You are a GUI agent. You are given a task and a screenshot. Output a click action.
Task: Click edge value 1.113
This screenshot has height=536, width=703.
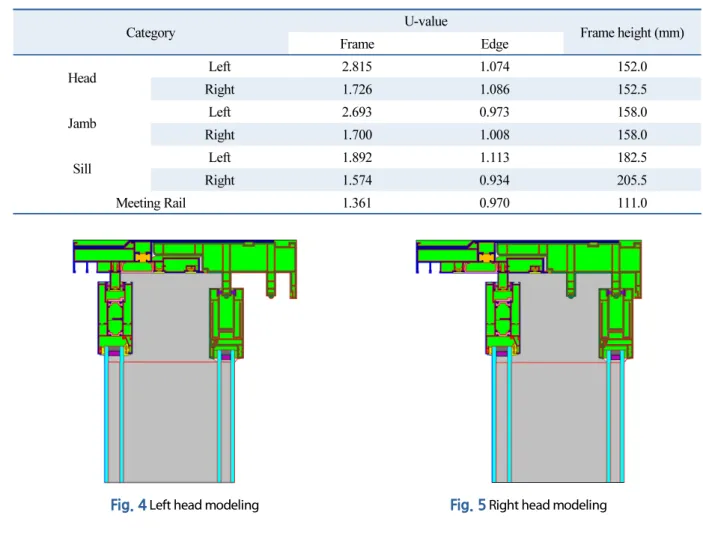pos(495,157)
